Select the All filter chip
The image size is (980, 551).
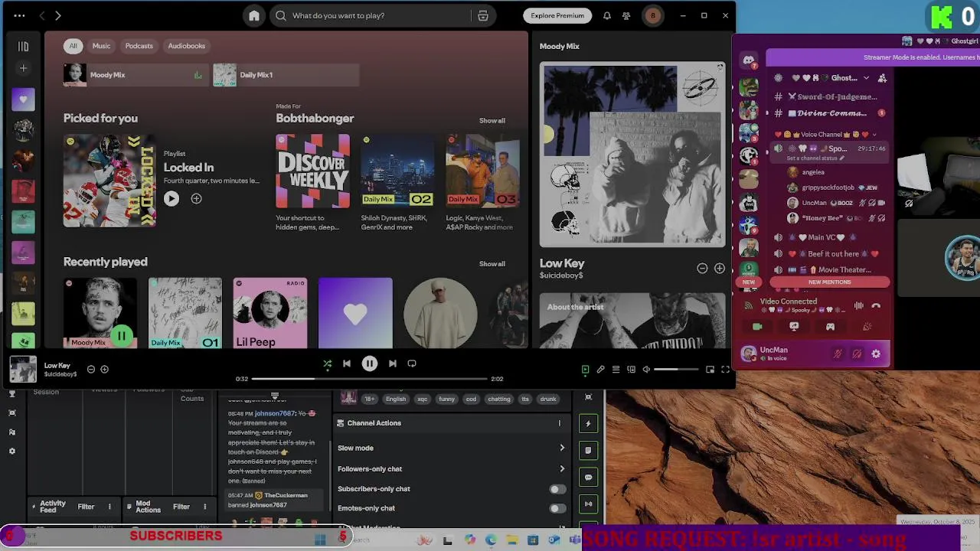pos(73,46)
